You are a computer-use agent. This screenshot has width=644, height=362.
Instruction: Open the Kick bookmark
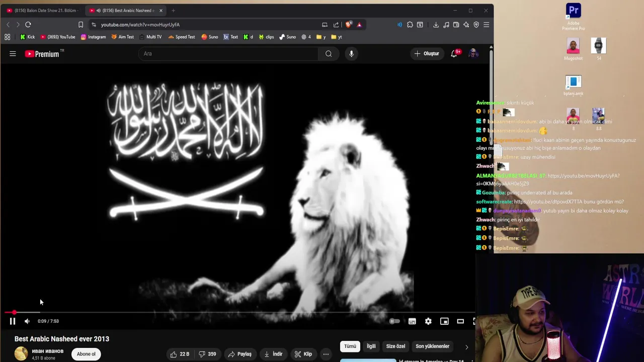(x=27, y=37)
